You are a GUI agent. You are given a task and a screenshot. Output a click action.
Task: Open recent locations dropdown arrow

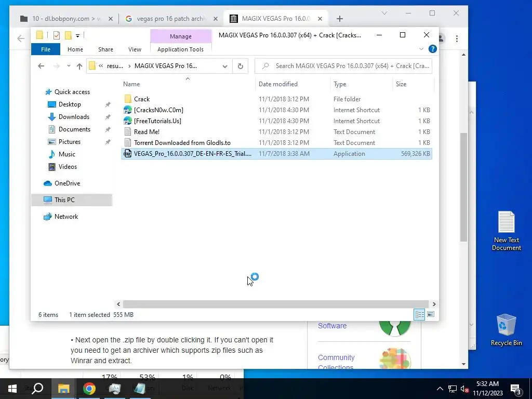69,66
